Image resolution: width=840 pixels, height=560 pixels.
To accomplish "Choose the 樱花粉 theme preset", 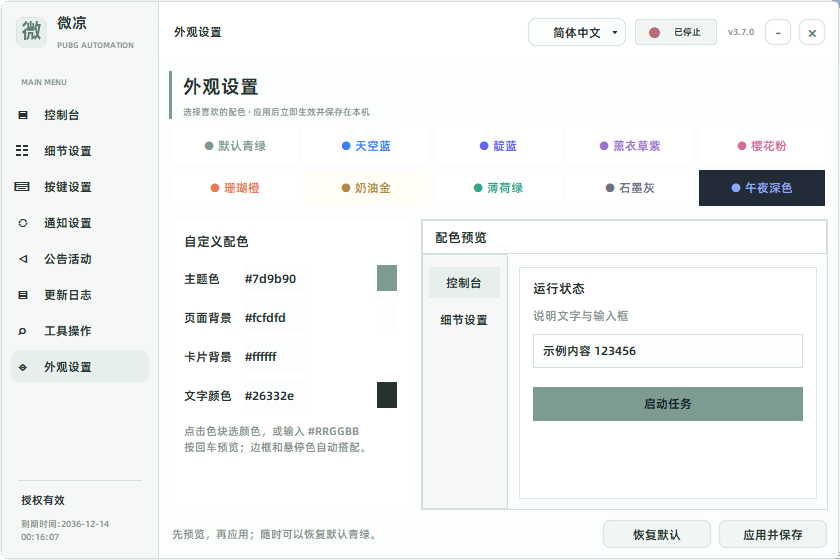I will [762, 146].
